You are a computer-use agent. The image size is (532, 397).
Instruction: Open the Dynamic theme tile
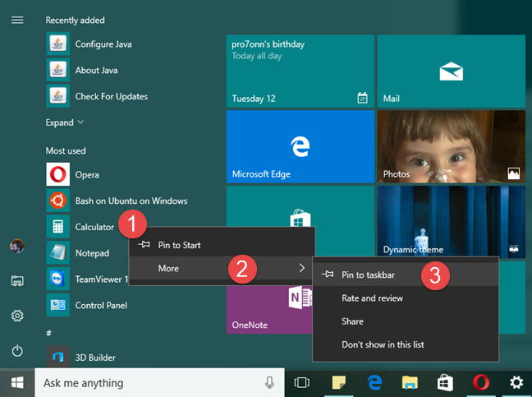pyautogui.click(x=452, y=221)
